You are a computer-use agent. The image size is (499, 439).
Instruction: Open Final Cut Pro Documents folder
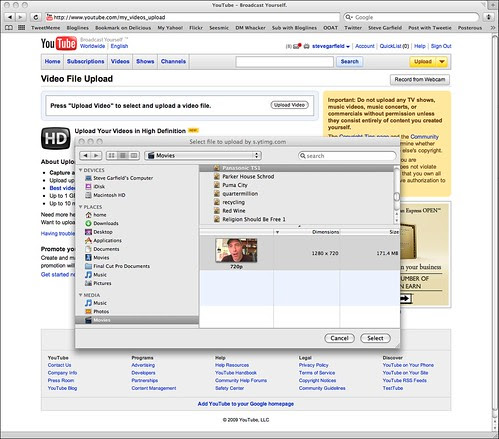(117, 266)
